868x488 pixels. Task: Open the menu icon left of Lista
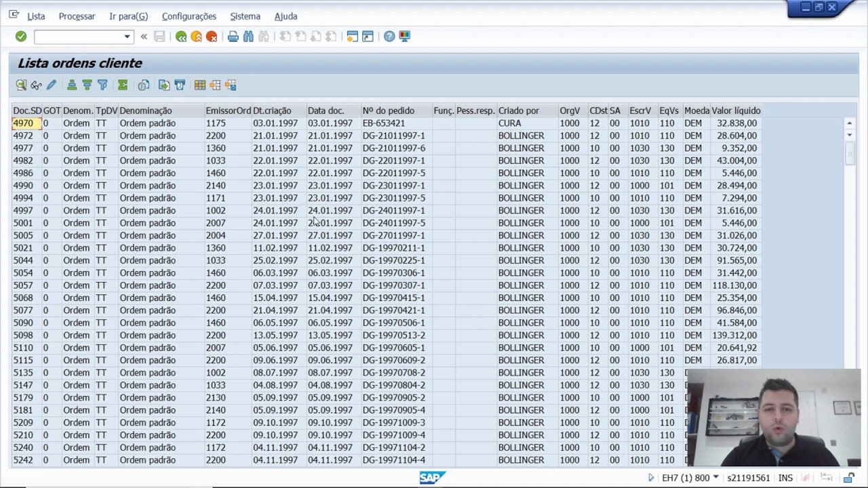pos(14,15)
